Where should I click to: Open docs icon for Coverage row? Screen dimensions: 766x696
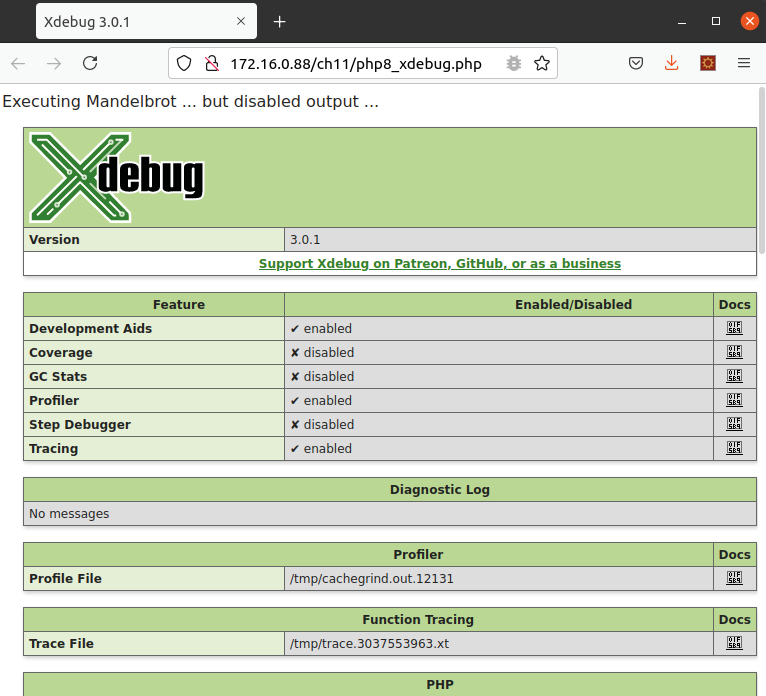point(734,352)
